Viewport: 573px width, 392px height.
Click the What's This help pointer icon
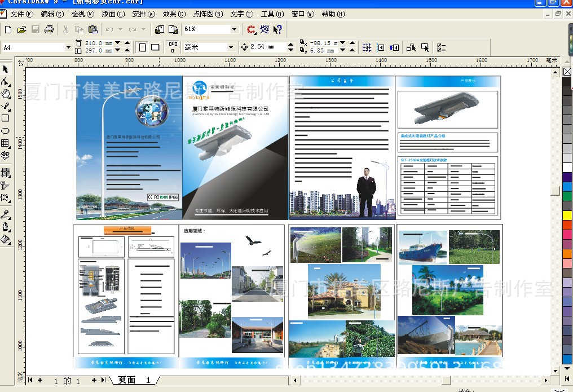pos(277,29)
